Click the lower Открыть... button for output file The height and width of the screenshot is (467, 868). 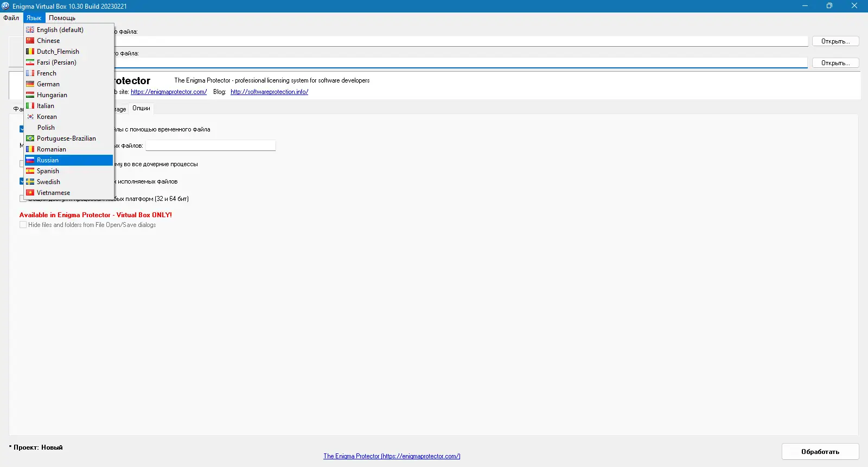(x=835, y=63)
